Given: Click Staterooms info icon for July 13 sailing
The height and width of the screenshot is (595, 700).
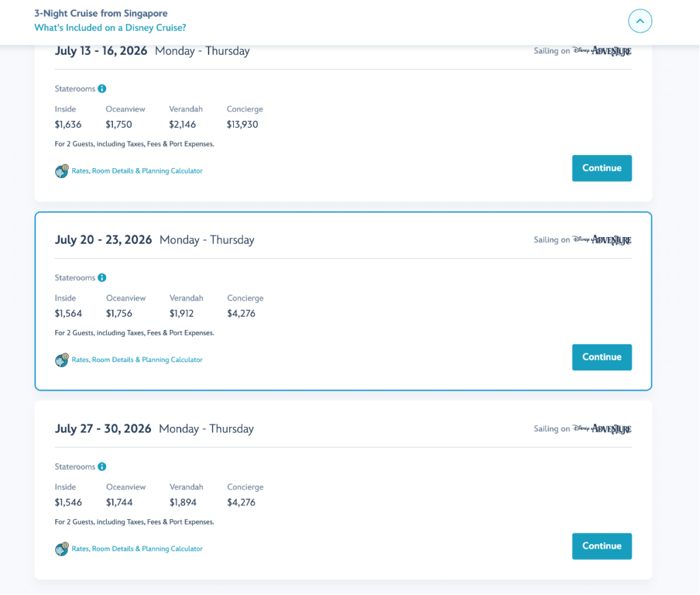Looking at the screenshot, I should pos(103,89).
